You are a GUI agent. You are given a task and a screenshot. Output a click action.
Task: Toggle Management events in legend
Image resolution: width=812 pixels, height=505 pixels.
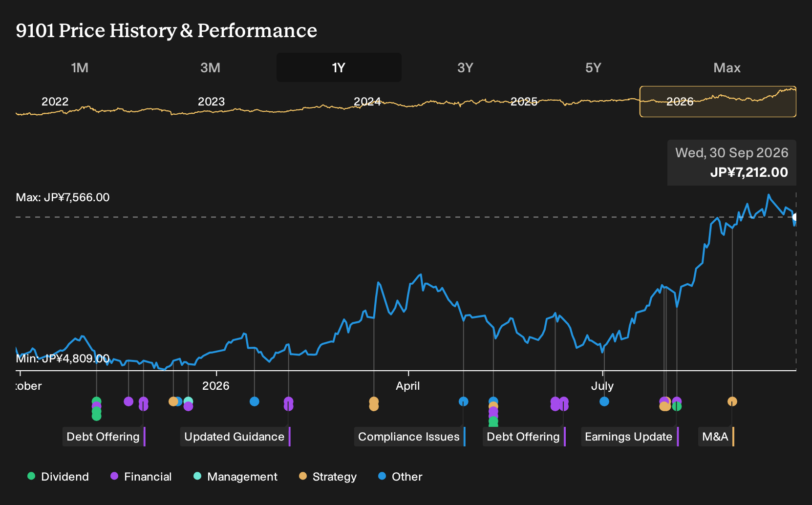pos(235,477)
